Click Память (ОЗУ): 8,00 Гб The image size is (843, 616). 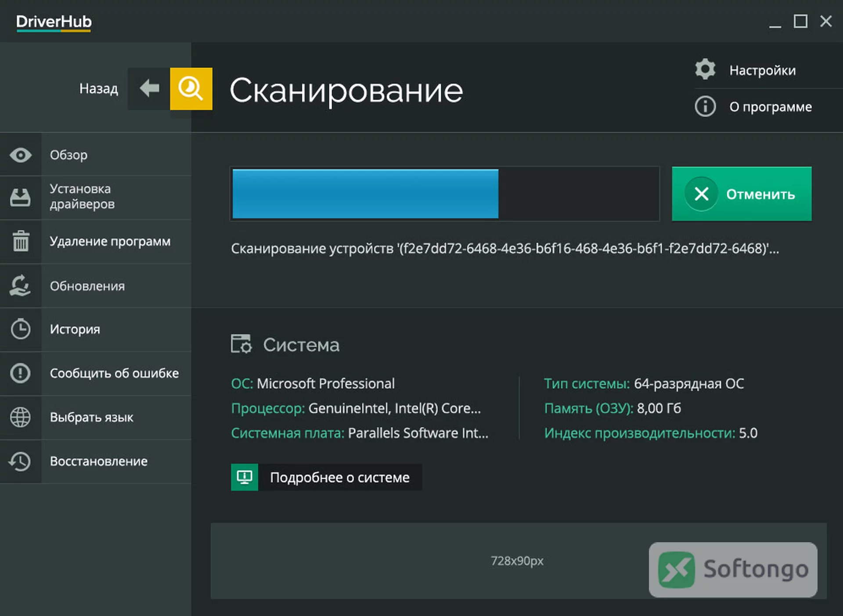(612, 408)
